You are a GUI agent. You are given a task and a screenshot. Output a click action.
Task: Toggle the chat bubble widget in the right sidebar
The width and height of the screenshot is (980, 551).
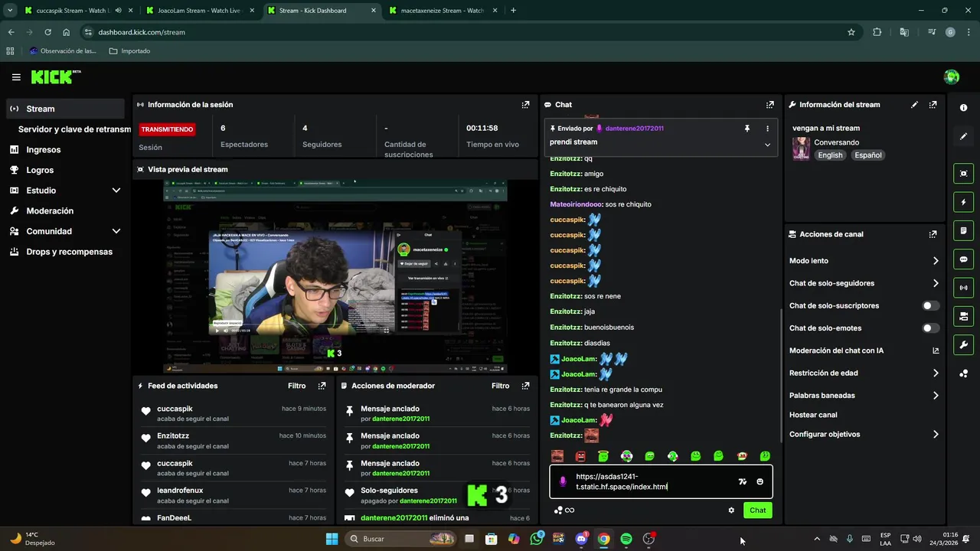(x=963, y=259)
